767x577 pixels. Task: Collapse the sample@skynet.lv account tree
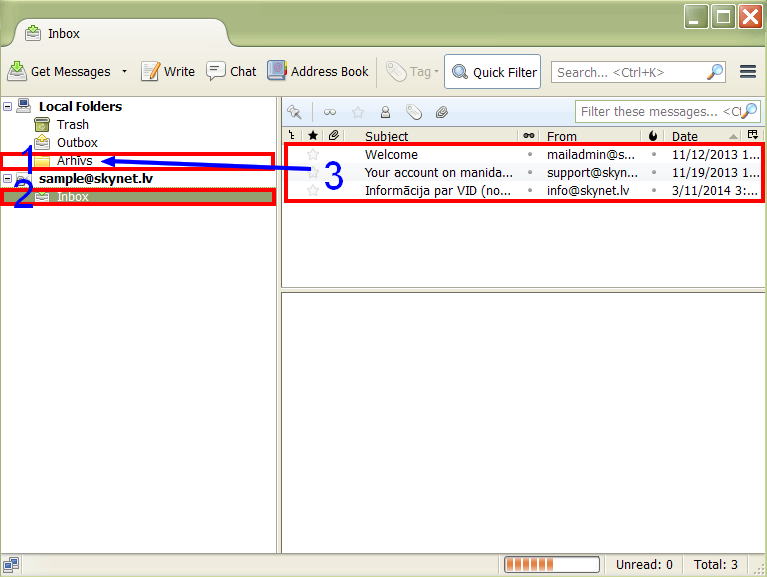8,179
